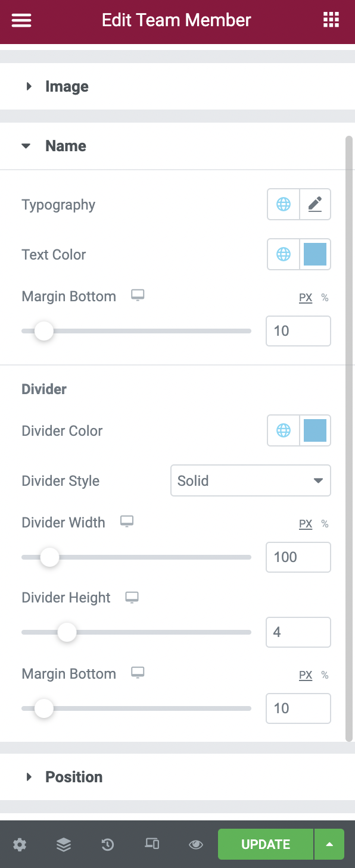The height and width of the screenshot is (868, 355).
Task: Open the Navigator layers icon
Action: pos(63,844)
